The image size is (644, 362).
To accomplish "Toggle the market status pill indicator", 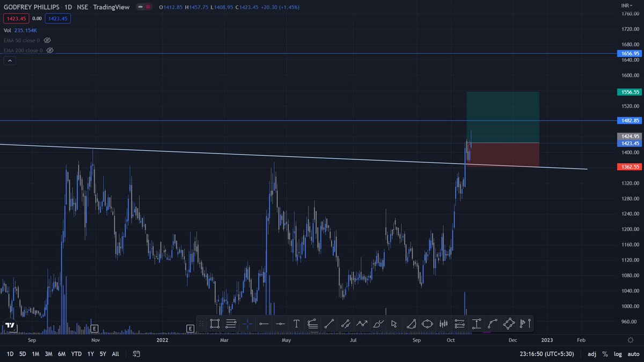I will (144, 8).
